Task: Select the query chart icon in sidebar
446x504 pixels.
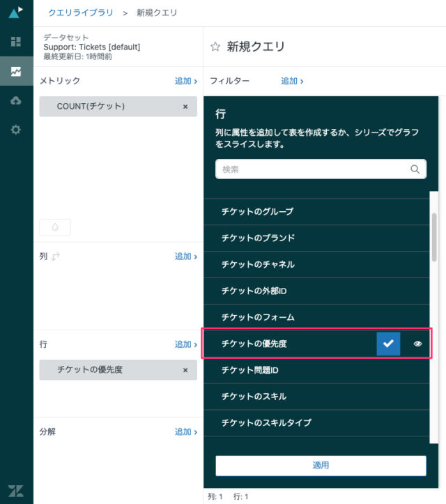Action: click(16, 71)
